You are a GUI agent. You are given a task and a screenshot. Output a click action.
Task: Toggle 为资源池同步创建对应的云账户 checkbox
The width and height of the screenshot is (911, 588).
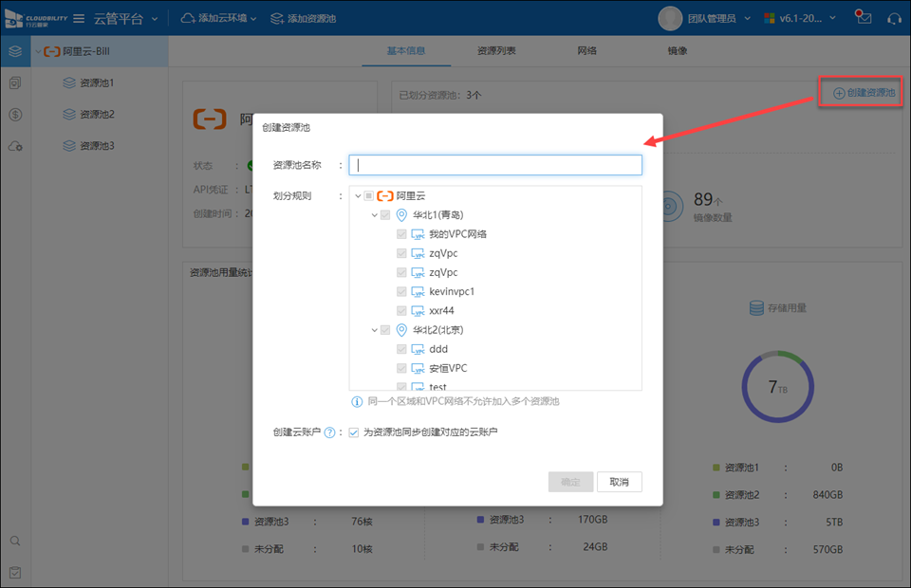(x=353, y=432)
